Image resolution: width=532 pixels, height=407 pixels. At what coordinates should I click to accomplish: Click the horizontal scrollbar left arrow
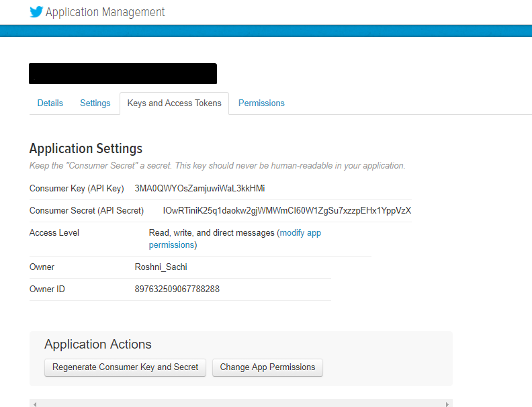click(35, 404)
